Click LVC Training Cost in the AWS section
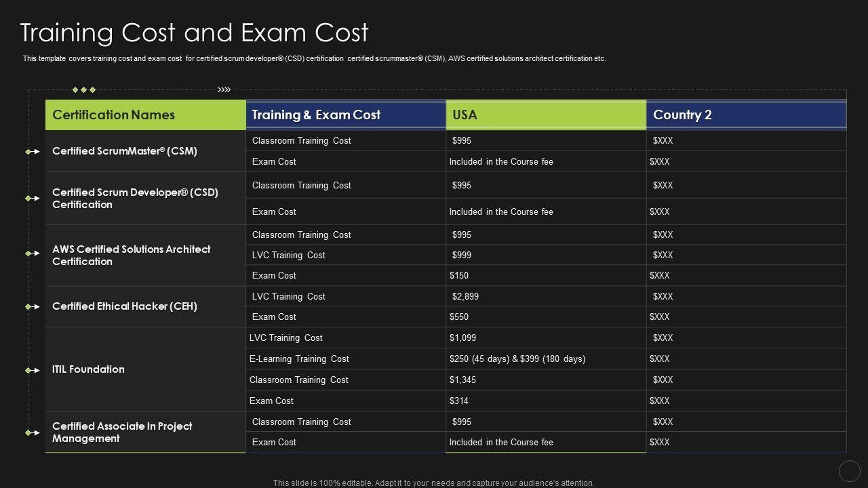 [289, 255]
